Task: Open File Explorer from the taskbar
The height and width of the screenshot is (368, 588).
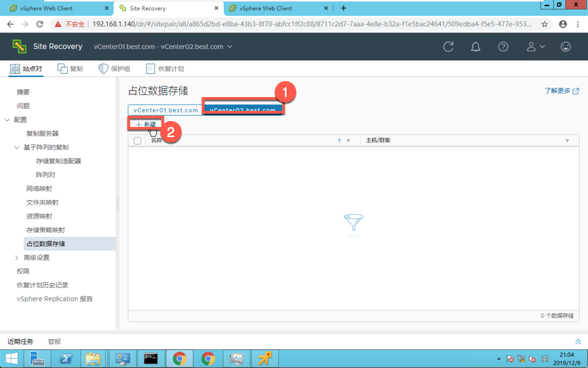Action: 93,358
